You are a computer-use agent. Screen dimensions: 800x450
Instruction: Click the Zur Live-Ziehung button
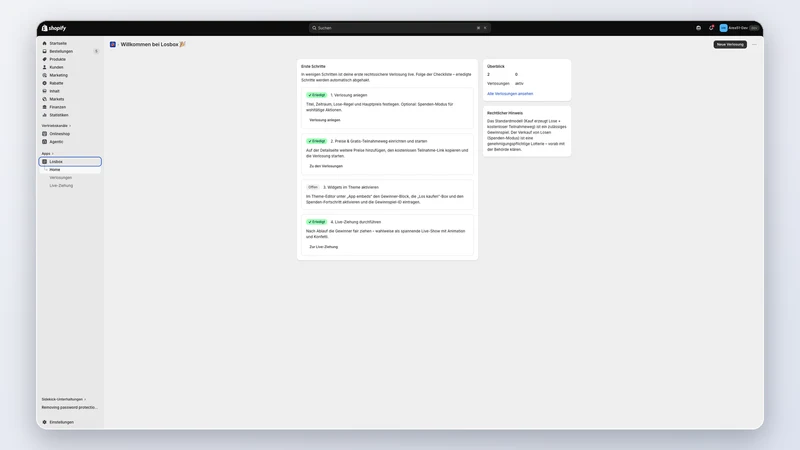[323, 246]
